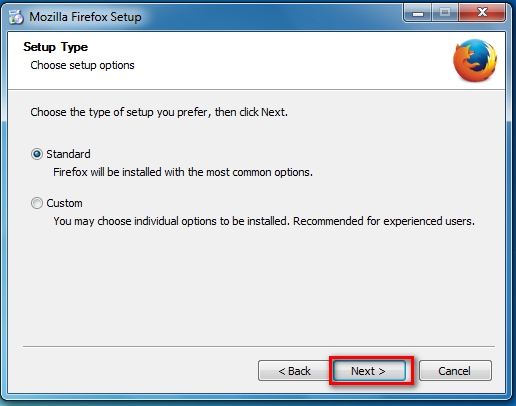This screenshot has width=516, height=406.
Task: Click the Firefox logo in the header
Action: pos(475,60)
